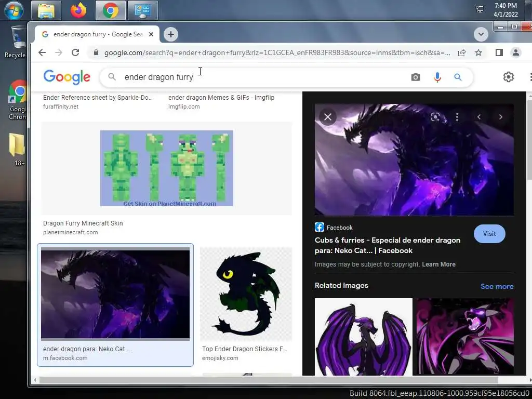
Task: Launch Firefox from the taskbar
Action: click(78, 10)
